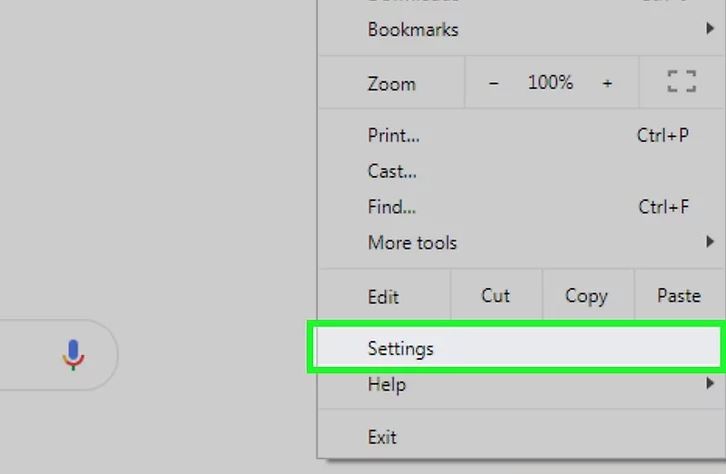Click the Paste button
This screenshot has height=474, width=726.
[x=679, y=295]
